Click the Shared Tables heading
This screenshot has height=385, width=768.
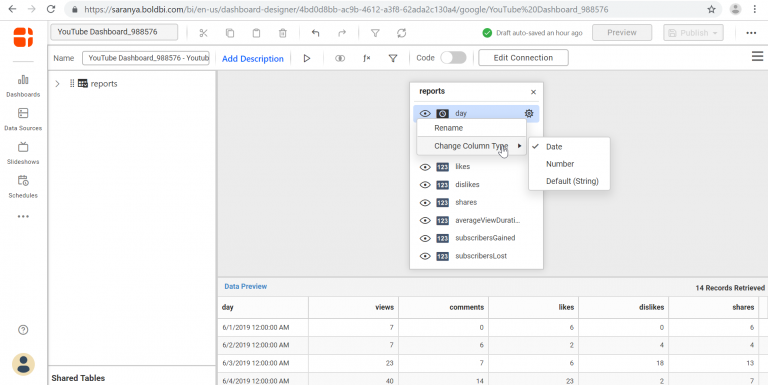click(x=78, y=378)
